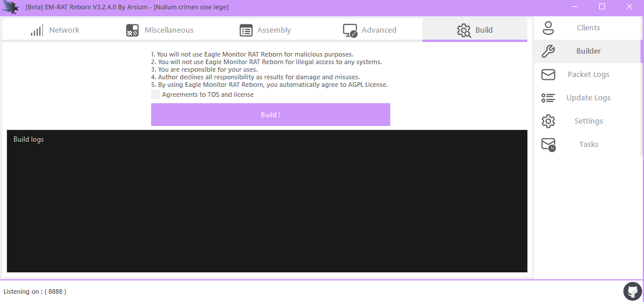The height and width of the screenshot is (302, 644).
Task: Click the Network signal bars icon
Action: [37, 30]
